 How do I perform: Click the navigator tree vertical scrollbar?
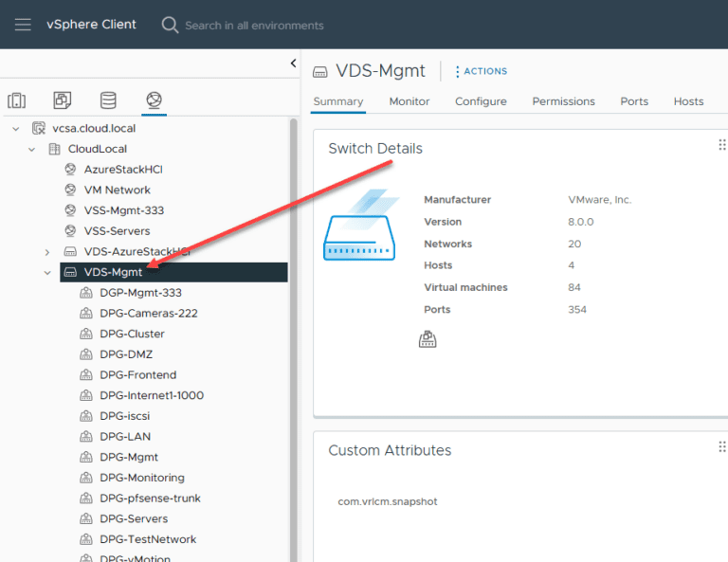point(294,339)
